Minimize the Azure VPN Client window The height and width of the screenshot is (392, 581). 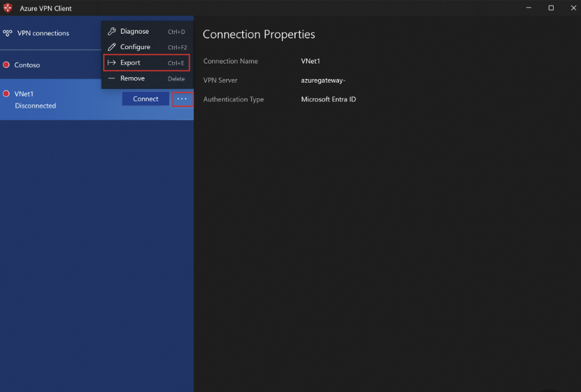click(x=529, y=8)
